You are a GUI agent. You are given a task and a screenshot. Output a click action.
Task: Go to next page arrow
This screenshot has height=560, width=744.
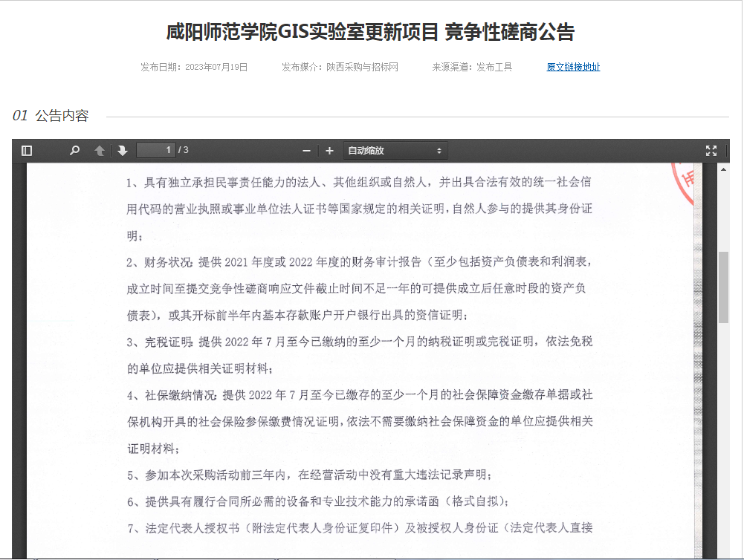pos(123,151)
